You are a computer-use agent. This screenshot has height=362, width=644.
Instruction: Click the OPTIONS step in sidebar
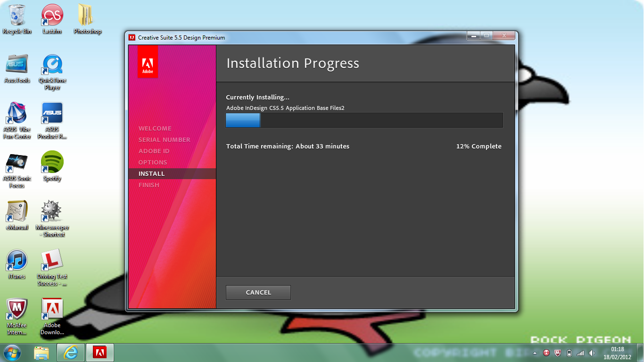coord(153,162)
